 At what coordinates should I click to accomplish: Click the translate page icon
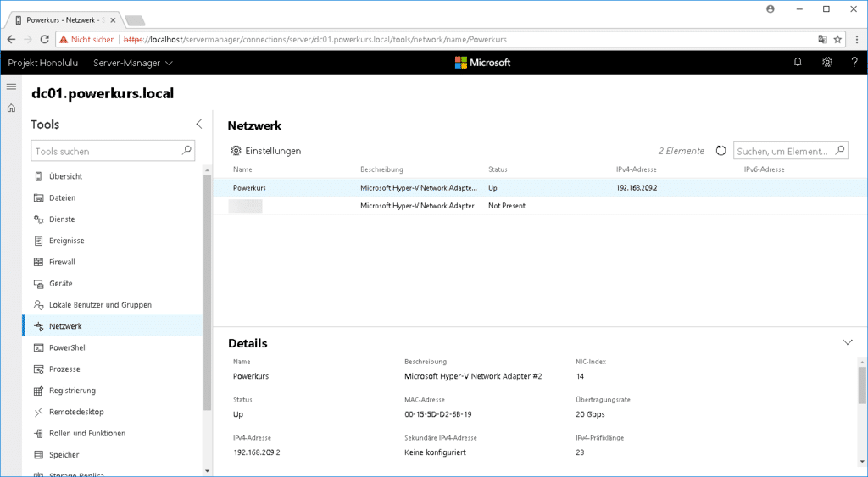[822, 40]
